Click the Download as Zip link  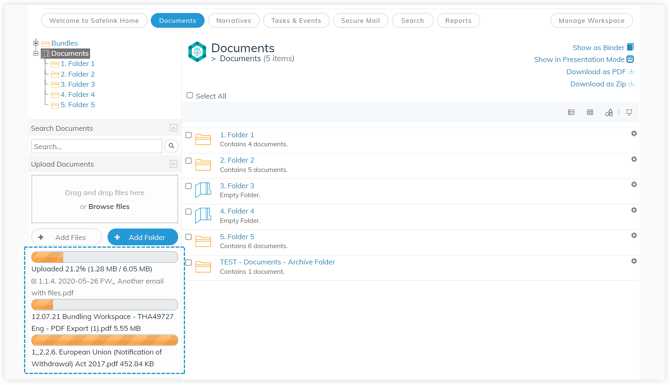click(x=598, y=84)
